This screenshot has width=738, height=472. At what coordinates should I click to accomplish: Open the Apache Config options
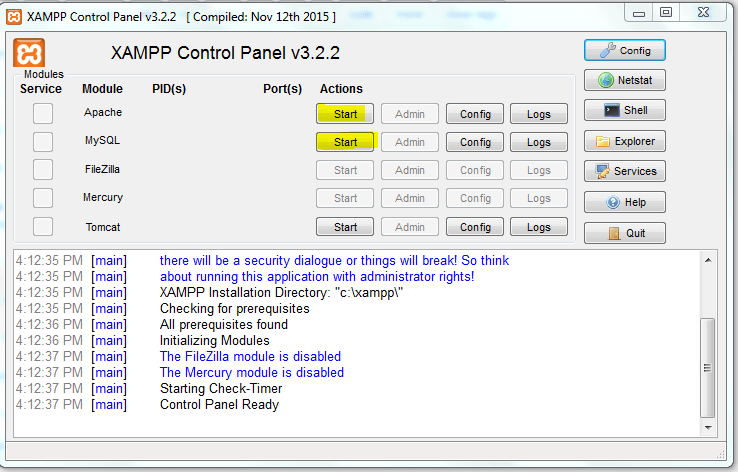pos(475,114)
